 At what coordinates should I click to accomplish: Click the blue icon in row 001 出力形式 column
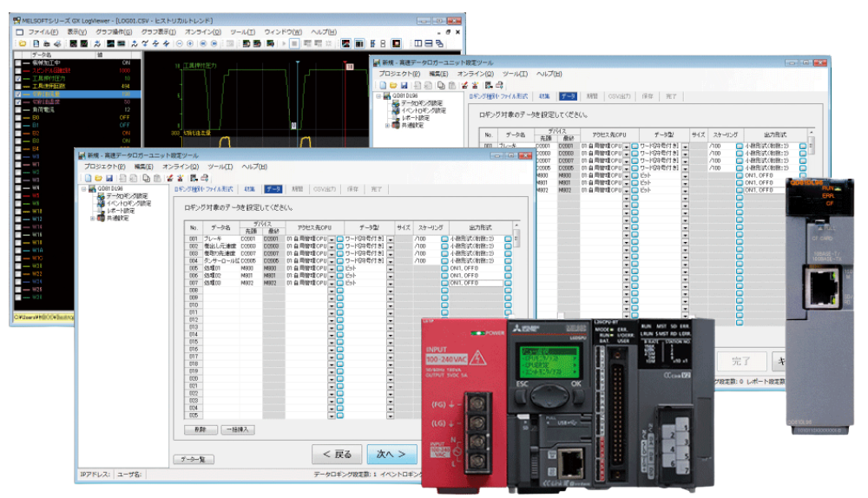coord(508,238)
